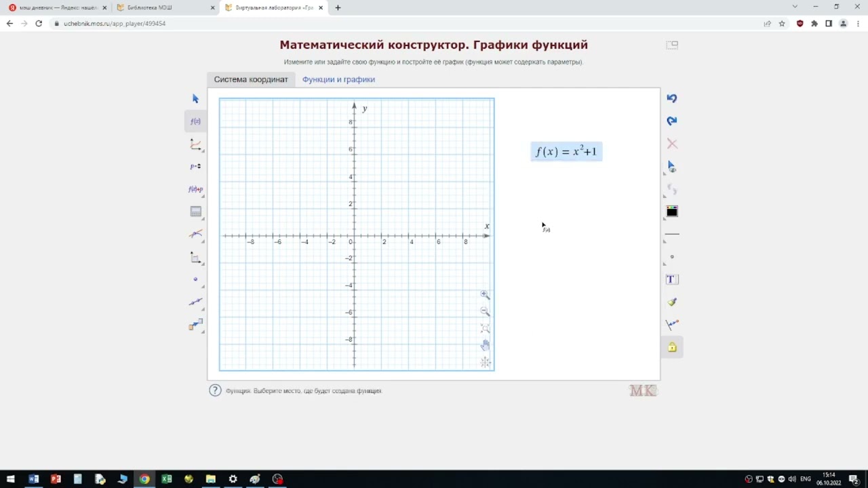This screenshot has width=868, height=488.
Task: Open the browser profile avatar
Action: (x=844, y=23)
